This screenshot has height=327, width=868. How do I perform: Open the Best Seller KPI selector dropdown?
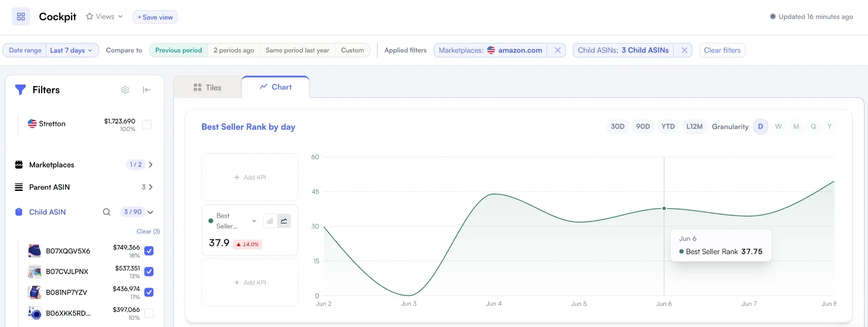click(x=254, y=221)
